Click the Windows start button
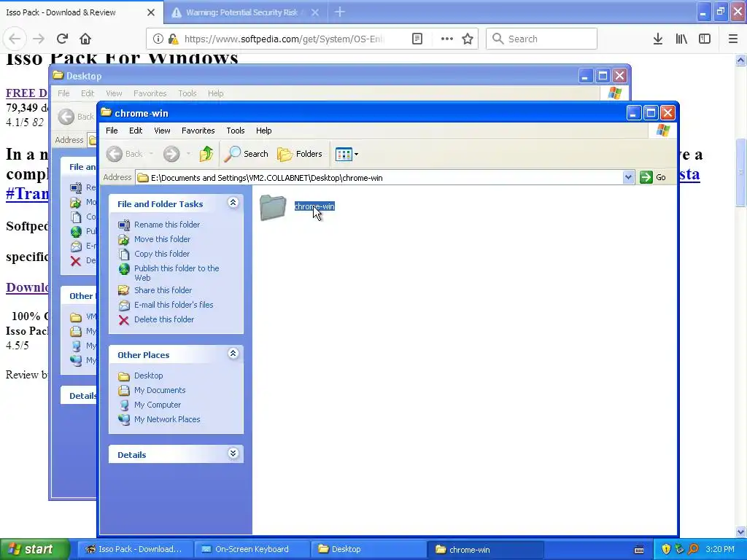Screen dimensions: 747x560 click(x=35, y=549)
